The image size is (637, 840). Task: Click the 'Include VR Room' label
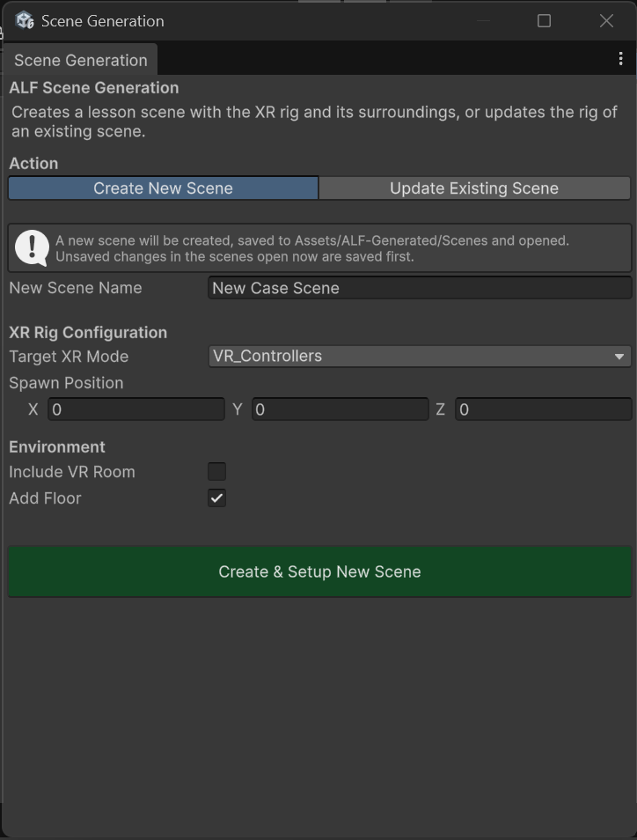pos(72,472)
